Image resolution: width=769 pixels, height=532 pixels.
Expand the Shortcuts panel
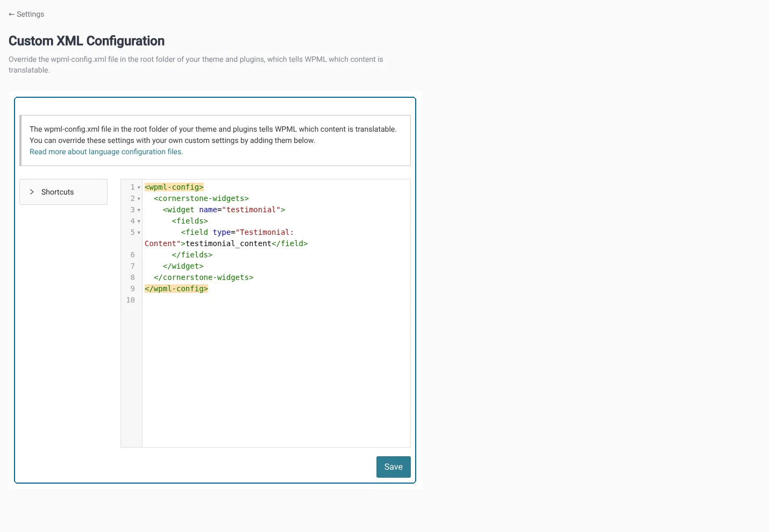pyautogui.click(x=63, y=192)
